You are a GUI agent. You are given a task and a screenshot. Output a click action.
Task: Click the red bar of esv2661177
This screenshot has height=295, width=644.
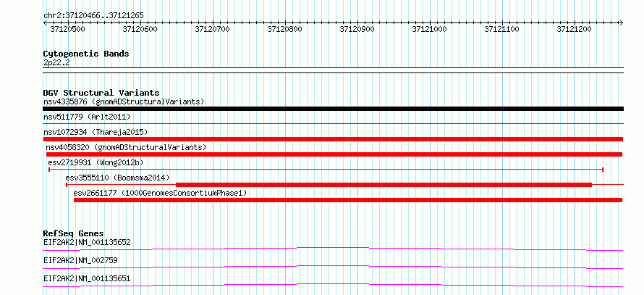tap(348, 200)
